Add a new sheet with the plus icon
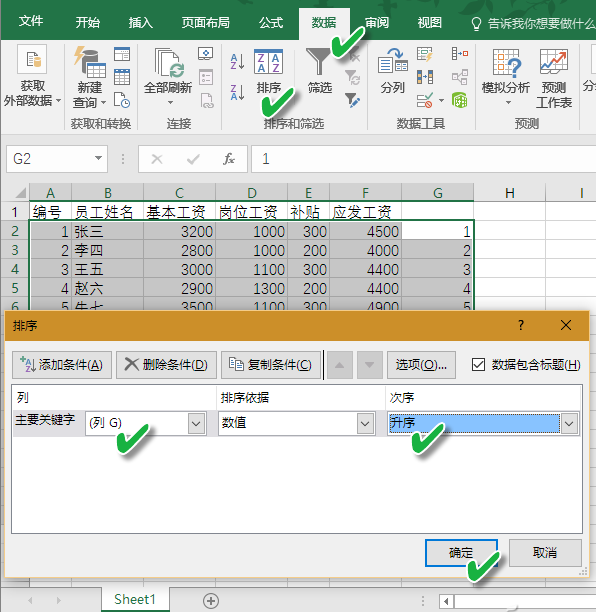This screenshot has width=596, height=612. [x=211, y=601]
